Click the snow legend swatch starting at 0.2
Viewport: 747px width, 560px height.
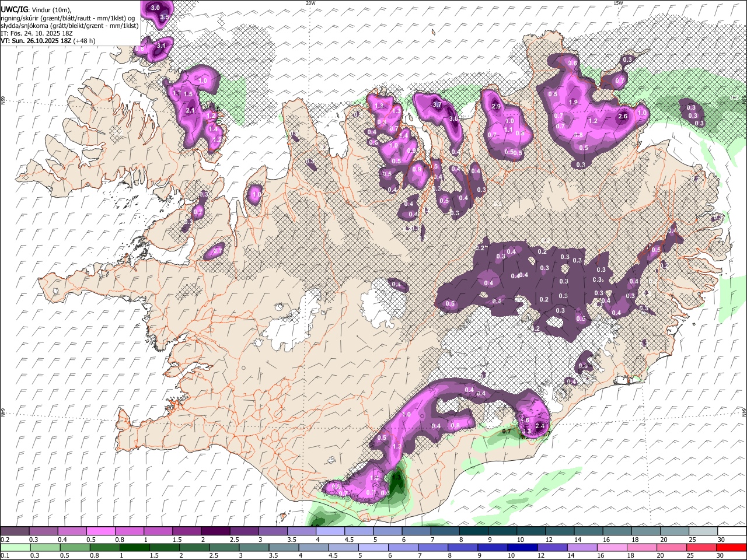(15, 531)
